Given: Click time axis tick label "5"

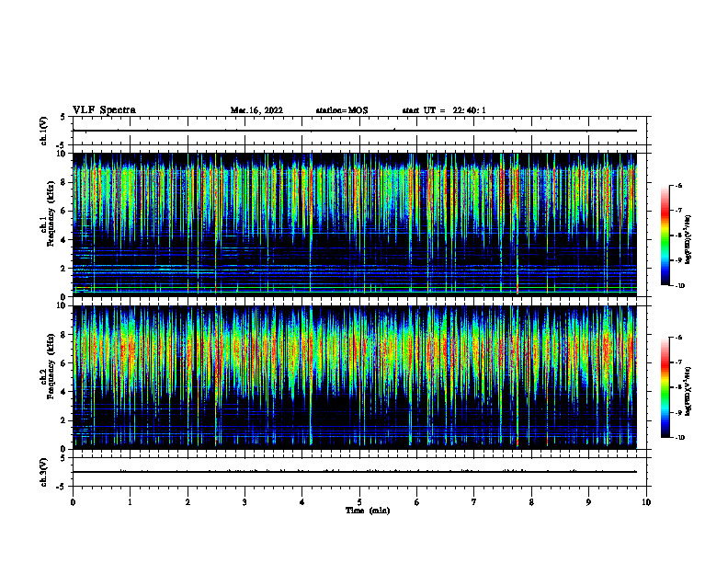Looking at the screenshot, I should 359,502.
